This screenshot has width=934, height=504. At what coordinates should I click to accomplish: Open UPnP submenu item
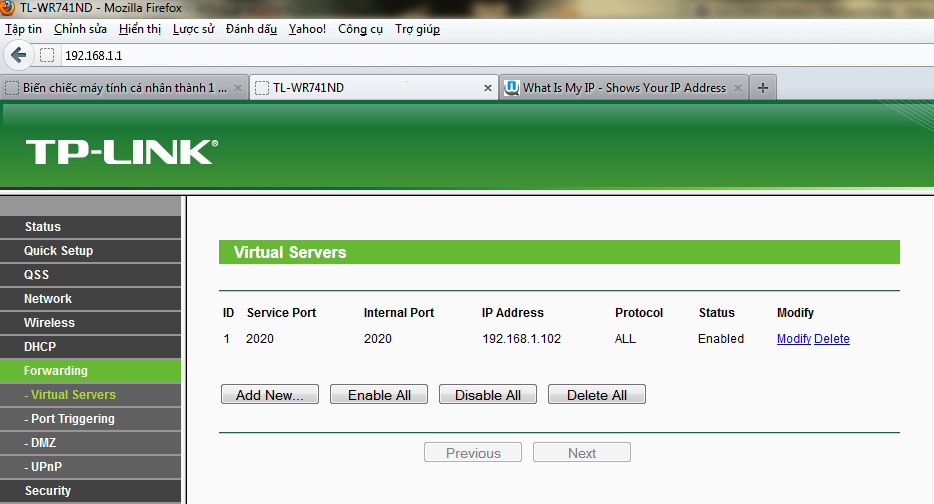(91, 467)
